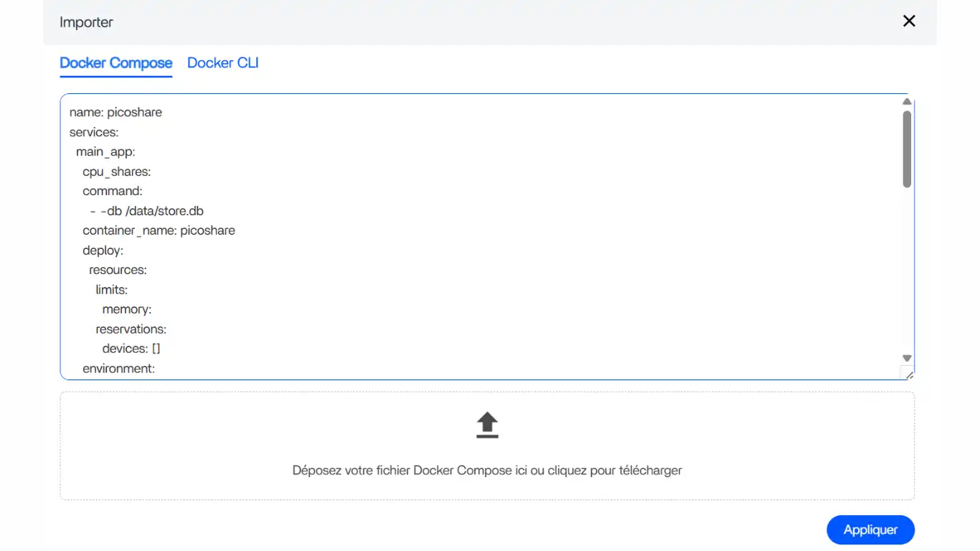
Task: Click the scroll-up arrow of the textarea
Action: click(907, 102)
